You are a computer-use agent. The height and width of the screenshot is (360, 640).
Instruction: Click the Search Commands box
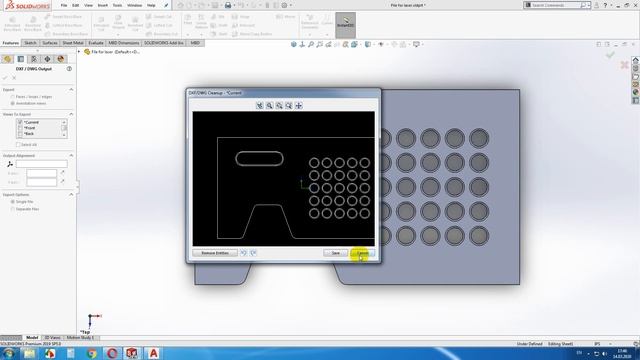pyautogui.click(x=556, y=5)
